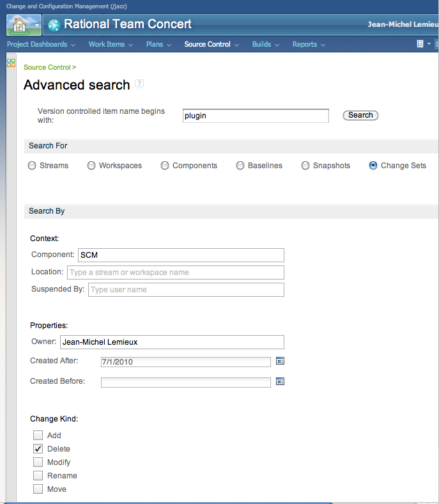The height and width of the screenshot is (504, 439).
Task: Expand the Work Items menu
Action: [x=111, y=44]
